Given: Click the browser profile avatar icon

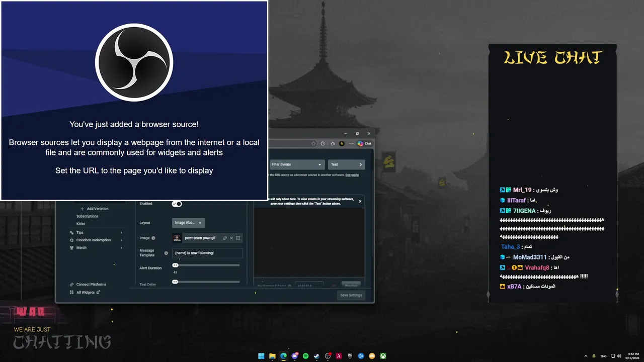Looking at the screenshot, I should click(x=342, y=143).
